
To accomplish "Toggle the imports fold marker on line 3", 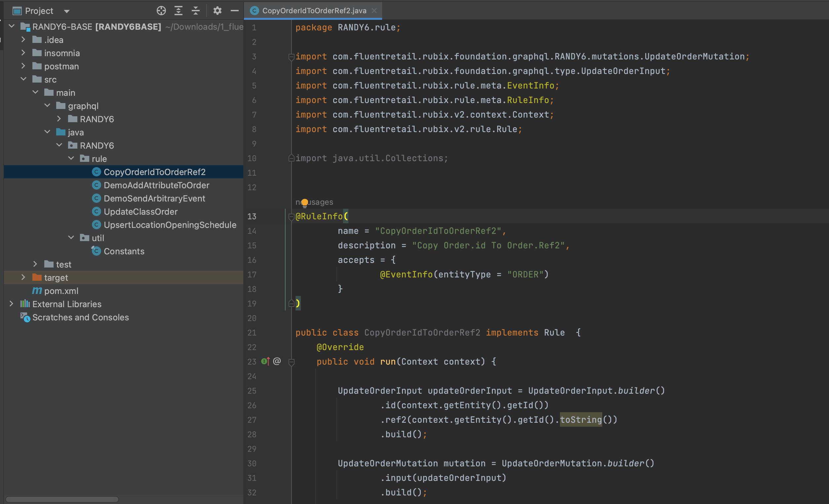I will point(291,57).
